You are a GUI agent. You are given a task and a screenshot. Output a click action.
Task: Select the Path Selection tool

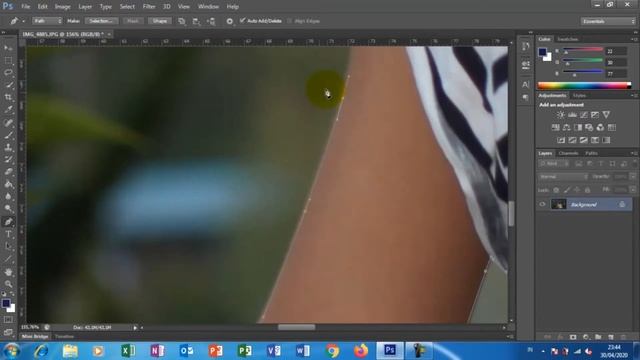(8, 247)
